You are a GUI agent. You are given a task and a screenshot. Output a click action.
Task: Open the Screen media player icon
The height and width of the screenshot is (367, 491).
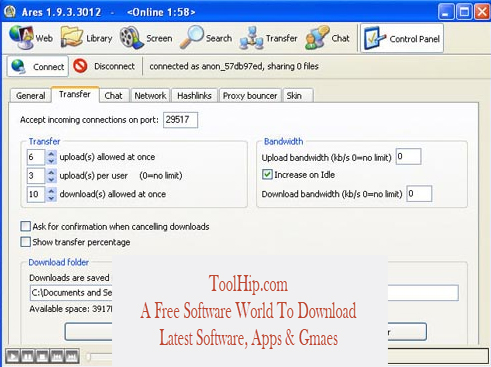pos(132,38)
